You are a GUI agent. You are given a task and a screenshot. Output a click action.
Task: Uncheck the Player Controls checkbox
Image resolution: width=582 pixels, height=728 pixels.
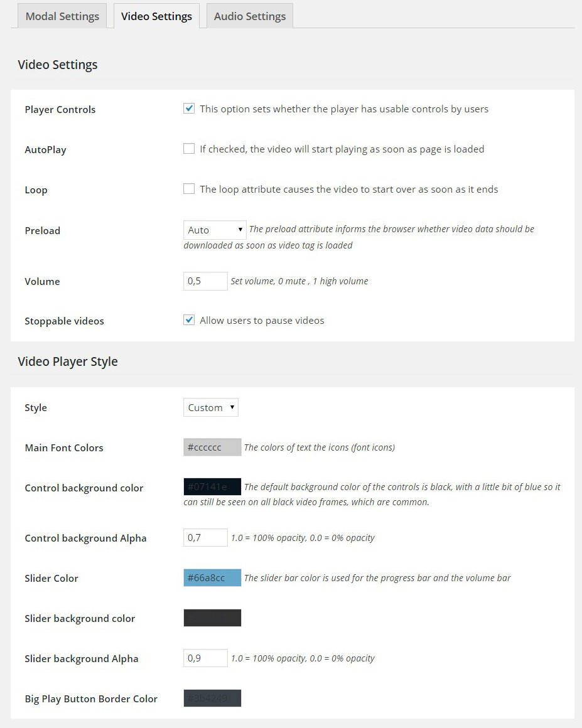point(189,109)
